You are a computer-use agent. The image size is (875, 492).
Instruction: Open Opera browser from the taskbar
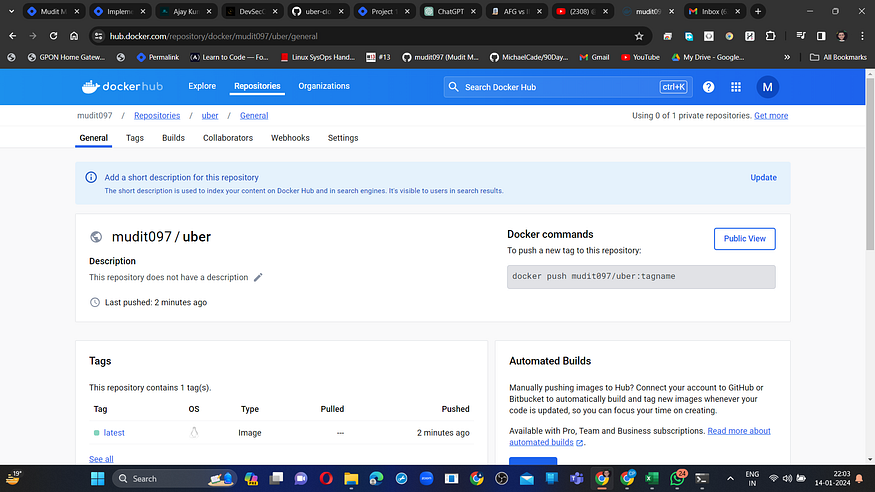coord(326,479)
